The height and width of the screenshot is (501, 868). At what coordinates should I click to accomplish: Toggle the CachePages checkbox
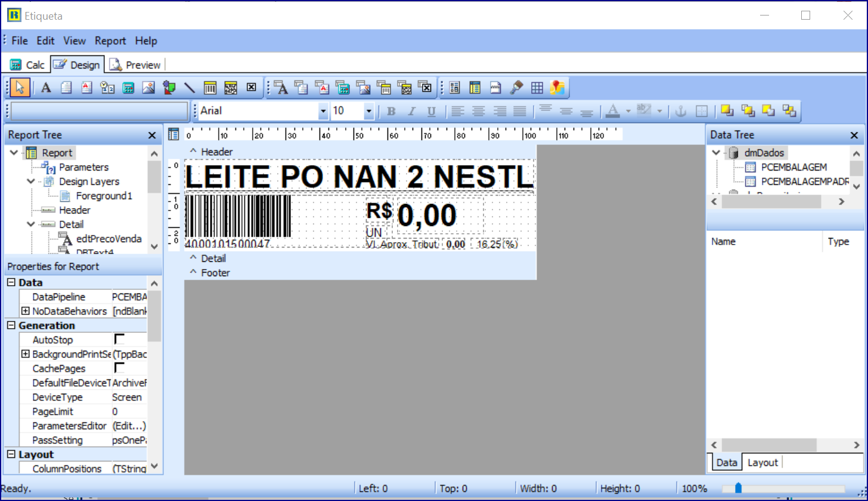(119, 368)
